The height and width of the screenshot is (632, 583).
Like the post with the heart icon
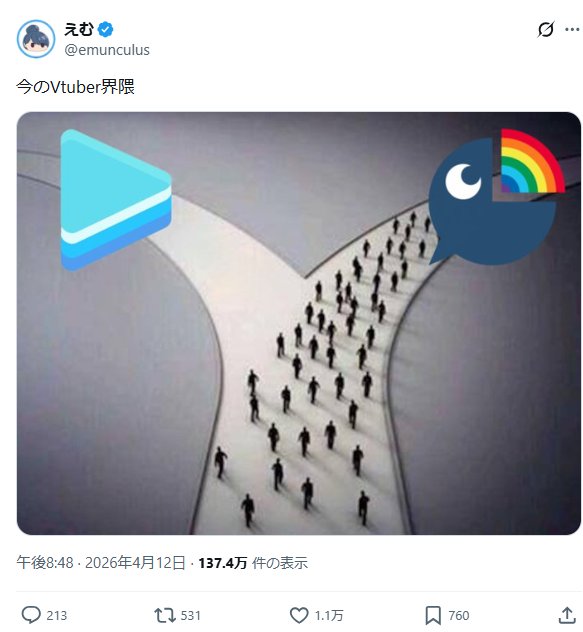click(x=299, y=615)
